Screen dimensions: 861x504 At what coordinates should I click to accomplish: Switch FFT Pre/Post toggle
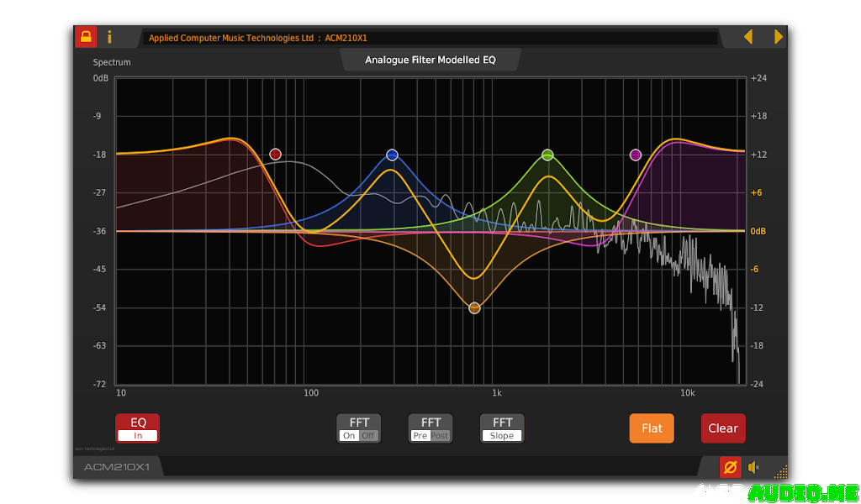coord(430,428)
